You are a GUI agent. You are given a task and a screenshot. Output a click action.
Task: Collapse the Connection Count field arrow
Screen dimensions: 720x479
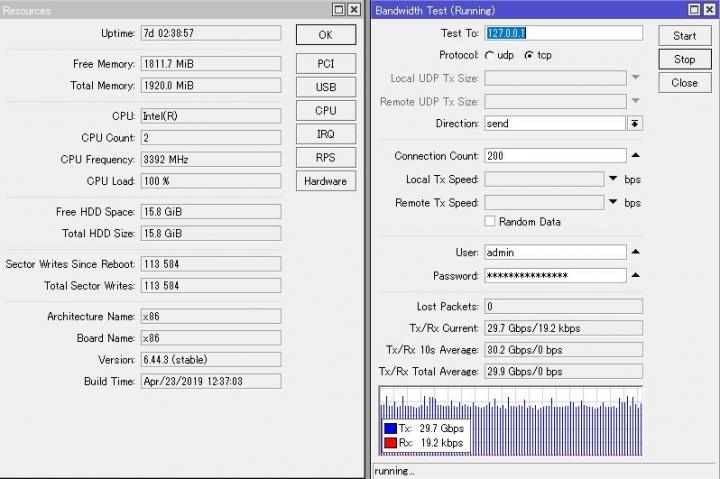click(x=636, y=155)
